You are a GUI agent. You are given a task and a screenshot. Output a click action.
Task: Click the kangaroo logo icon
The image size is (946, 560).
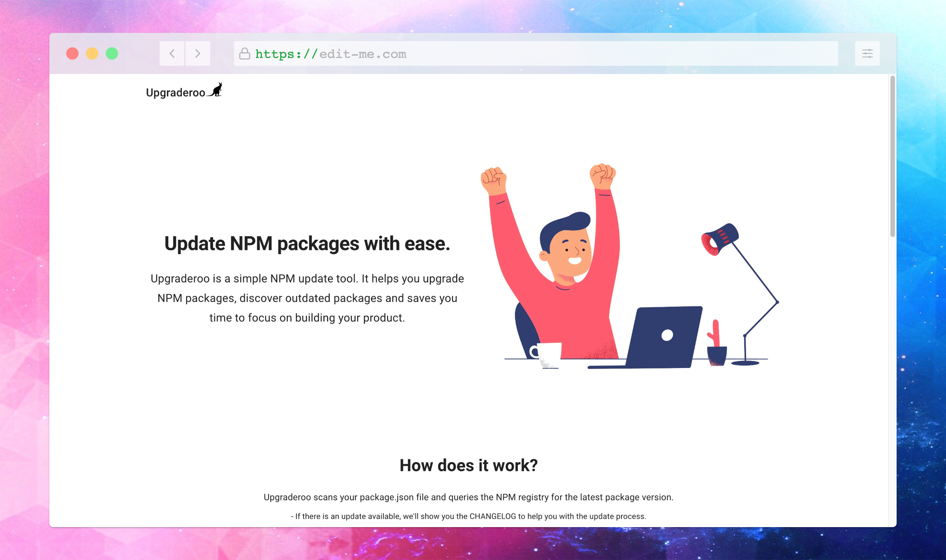point(216,90)
